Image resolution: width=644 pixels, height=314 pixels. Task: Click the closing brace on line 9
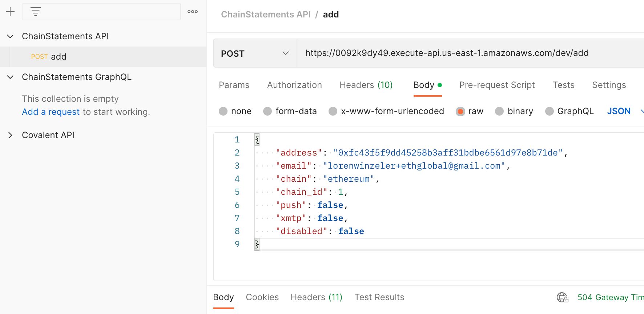tap(257, 244)
